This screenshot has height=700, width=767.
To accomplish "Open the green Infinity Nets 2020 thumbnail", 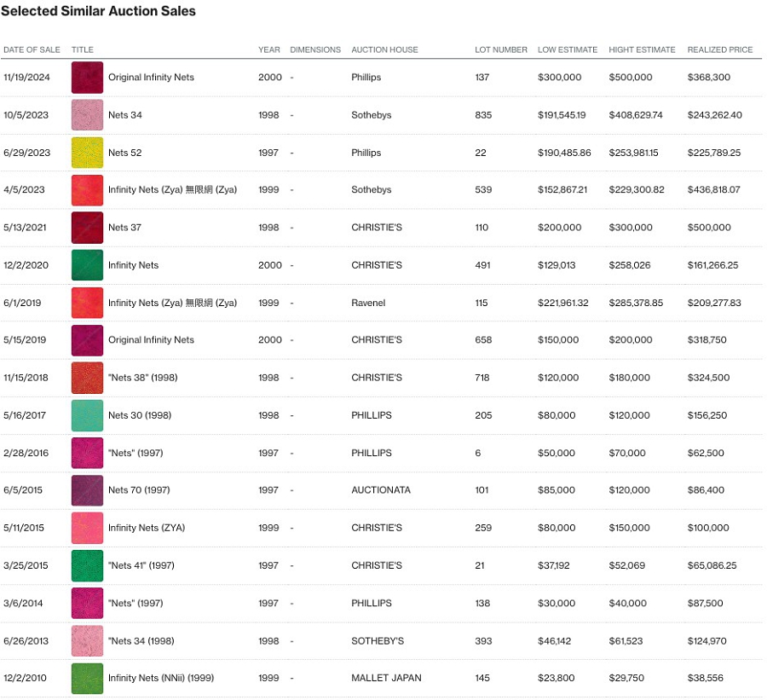I will click(x=87, y=265).
